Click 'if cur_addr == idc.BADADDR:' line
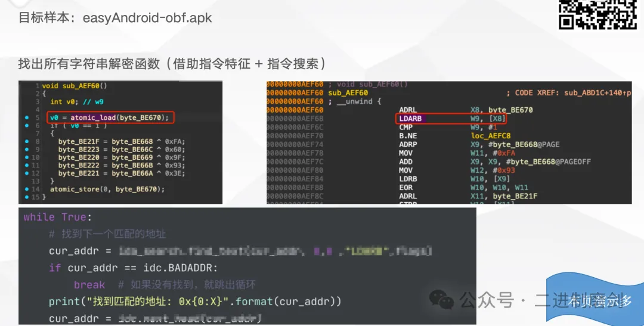This screenshot has height=326, width=644. (x=133, y=268)
